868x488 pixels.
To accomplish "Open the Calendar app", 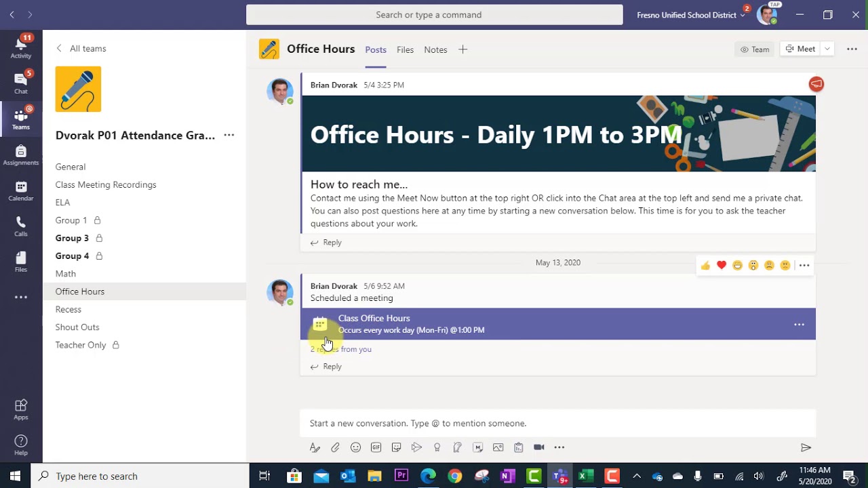I will [x=21, y=191].
